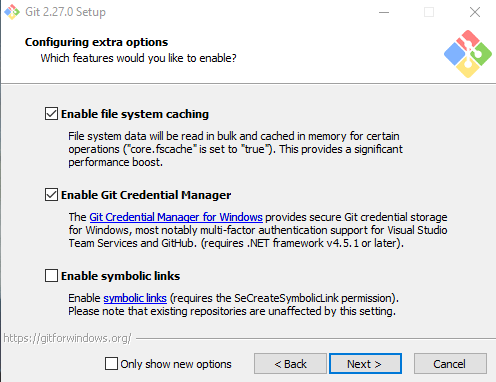Click the 'Enable Git Credential Manager' label text

(x=146, y=195)
